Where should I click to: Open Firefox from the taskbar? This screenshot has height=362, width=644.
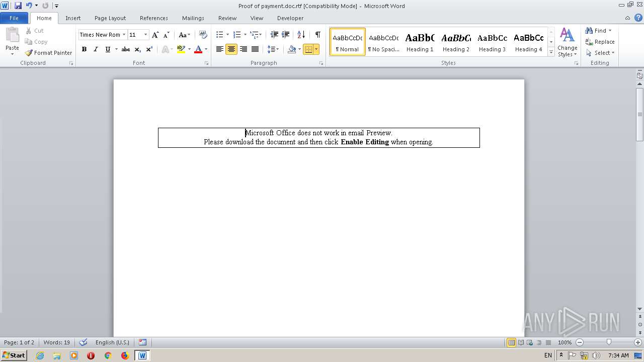pyautogui.click(x=125, y=355)
